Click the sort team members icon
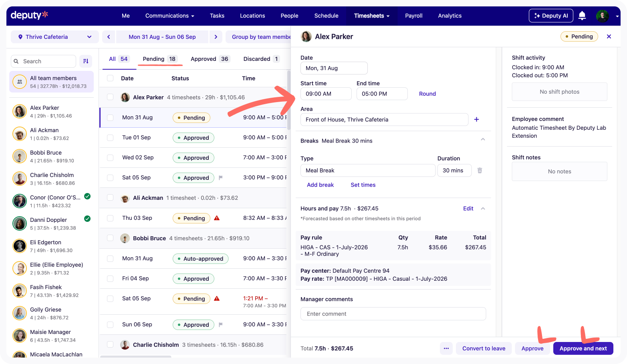This screenshot has width=627, height=364. [x=86, y=61]
